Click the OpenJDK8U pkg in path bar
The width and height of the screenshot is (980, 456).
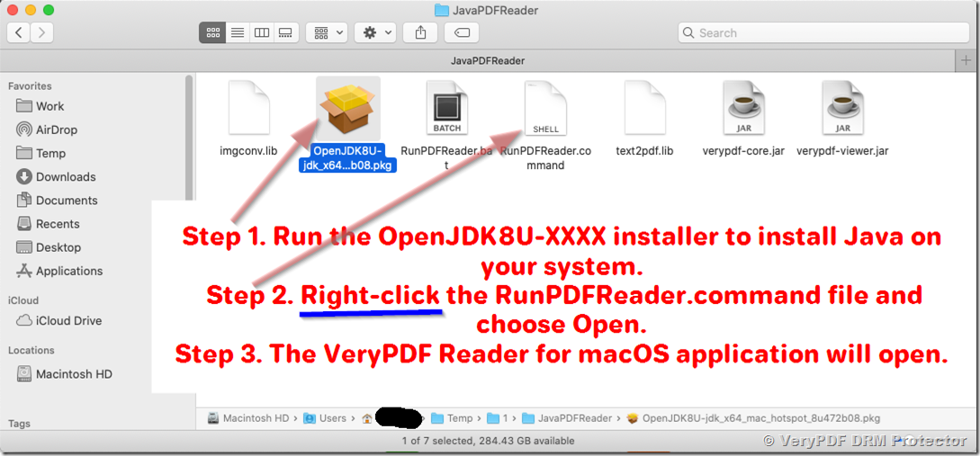point(753,418)
